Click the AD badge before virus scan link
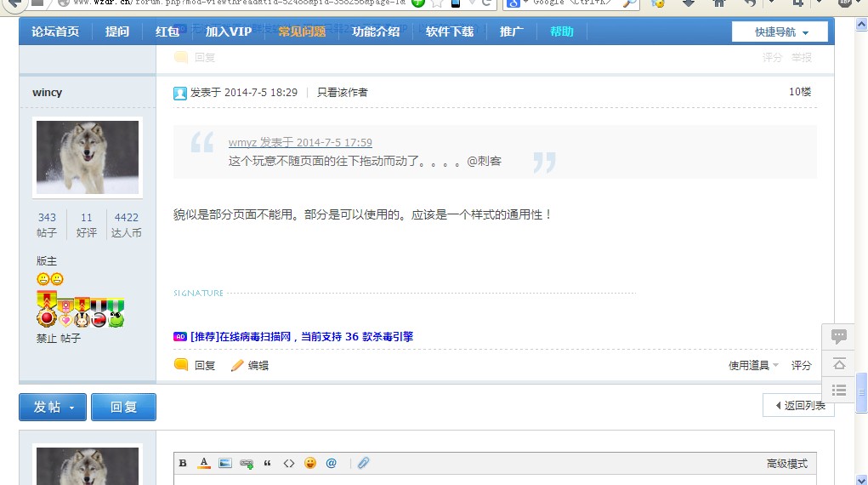Screen dimensions: 868x485 pos(180,336)
